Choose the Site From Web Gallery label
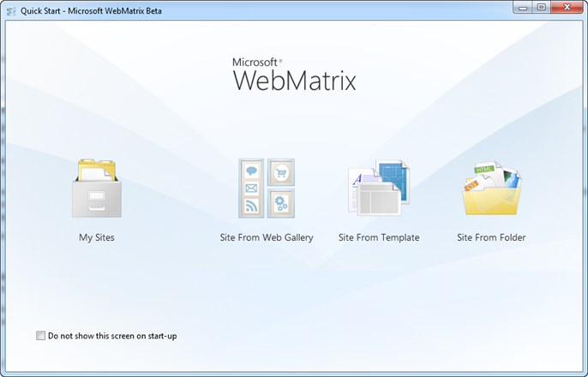588x377 pixels. click(267, 237)
